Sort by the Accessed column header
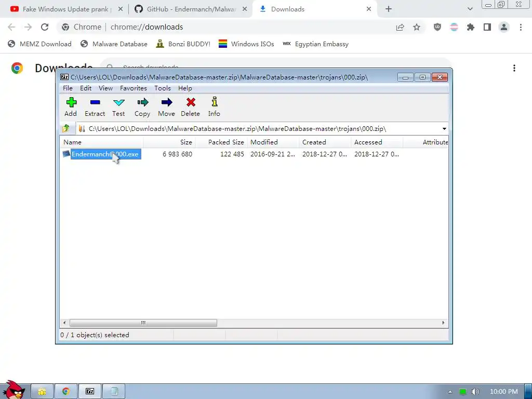The image size is (532, 399). click(377, 142)
